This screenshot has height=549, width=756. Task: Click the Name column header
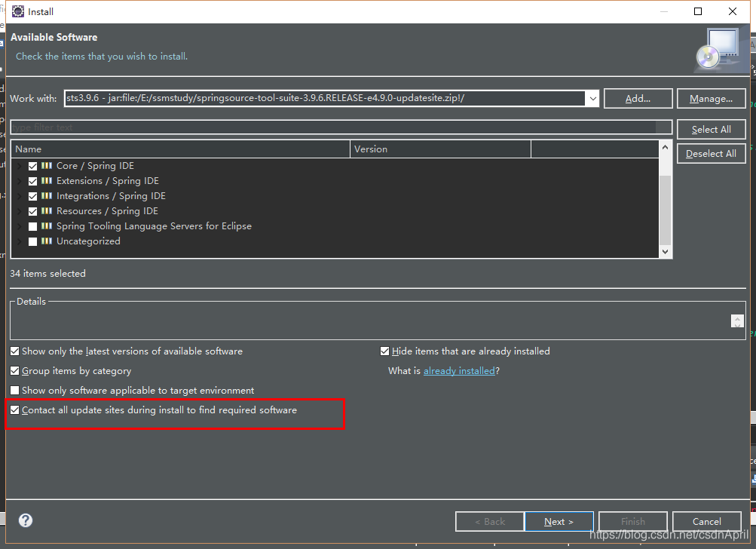pyautogui.click(x=180, y=149)
